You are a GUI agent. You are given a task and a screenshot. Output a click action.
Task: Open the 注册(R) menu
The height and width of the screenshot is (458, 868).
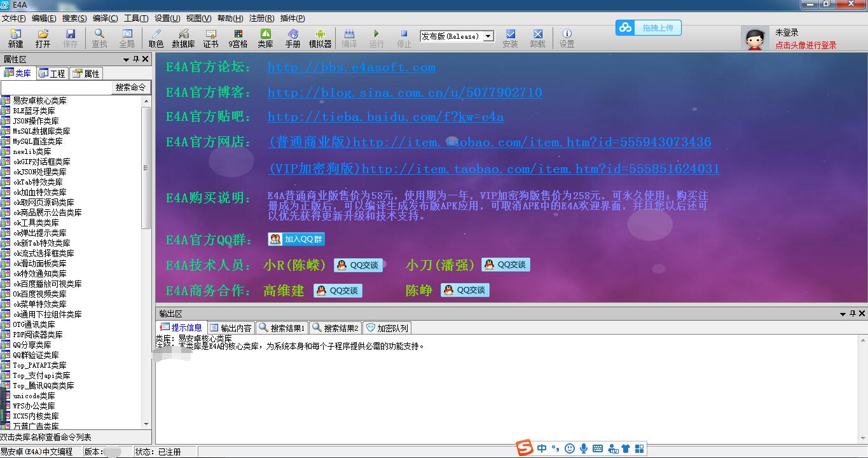coord(261,18)
